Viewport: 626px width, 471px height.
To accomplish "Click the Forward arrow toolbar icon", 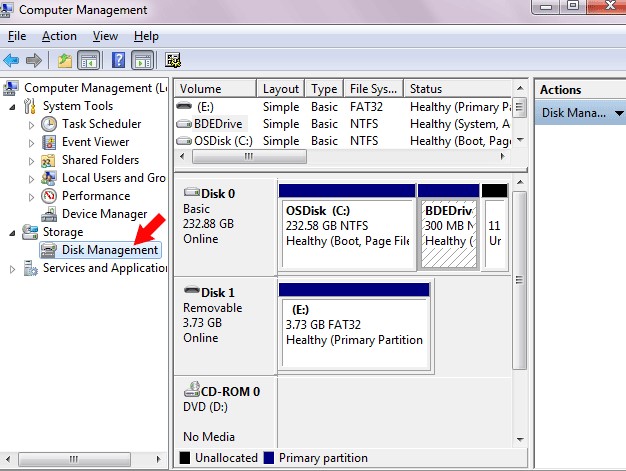I will click(x=34, y=61).
